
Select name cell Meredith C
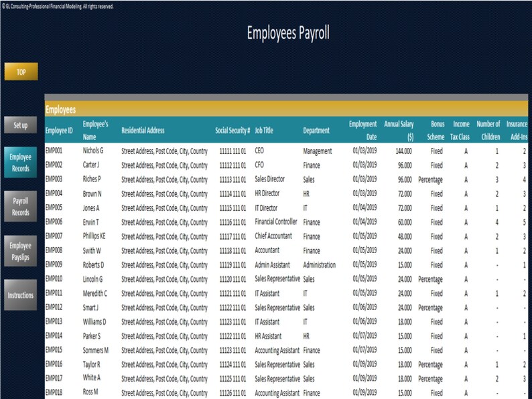95,293
